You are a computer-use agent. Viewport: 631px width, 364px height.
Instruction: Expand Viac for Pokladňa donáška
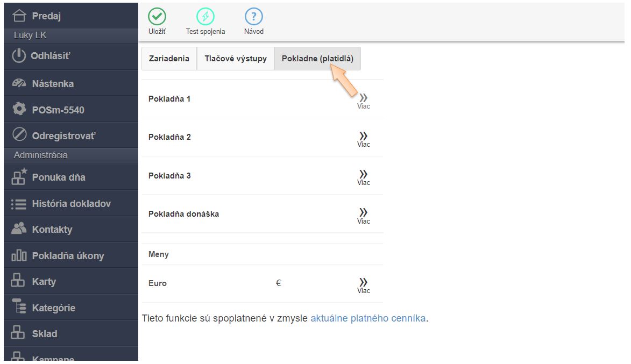pos(364,215)
